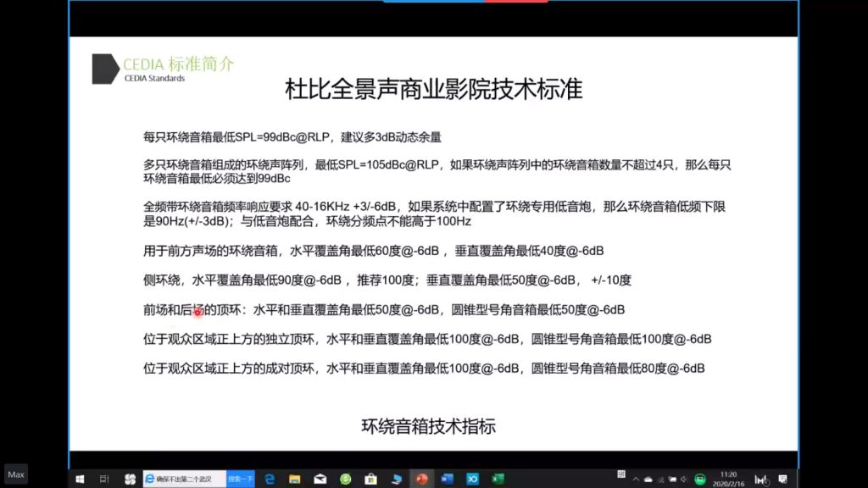
Task: Launch Microsoft Edge from the taskbar
Action: [x=270, y=480]
